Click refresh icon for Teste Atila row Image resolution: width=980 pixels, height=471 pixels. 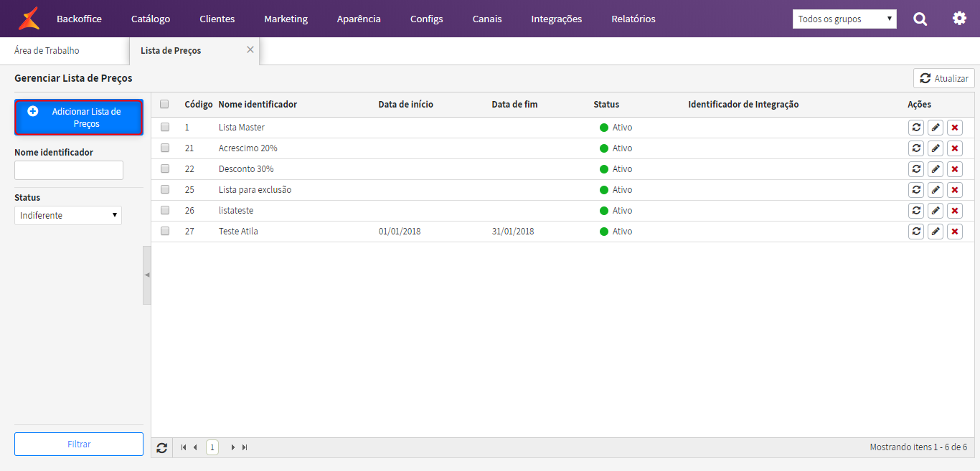(x=916, y=232)
